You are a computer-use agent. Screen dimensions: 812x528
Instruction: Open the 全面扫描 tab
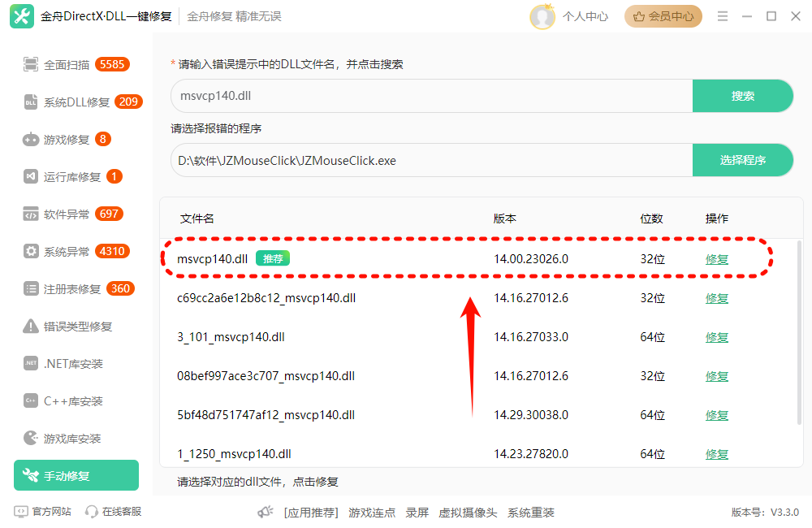tap(76, 65)
